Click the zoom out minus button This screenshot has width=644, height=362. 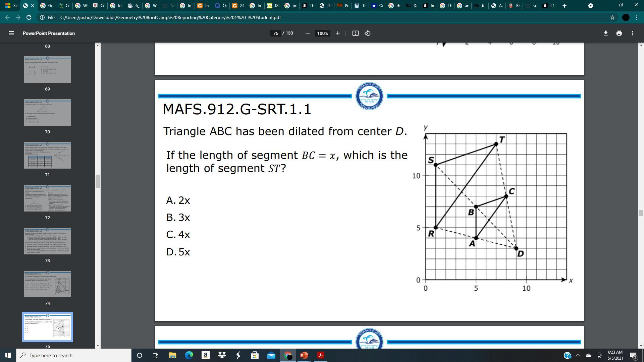[307, 33]
